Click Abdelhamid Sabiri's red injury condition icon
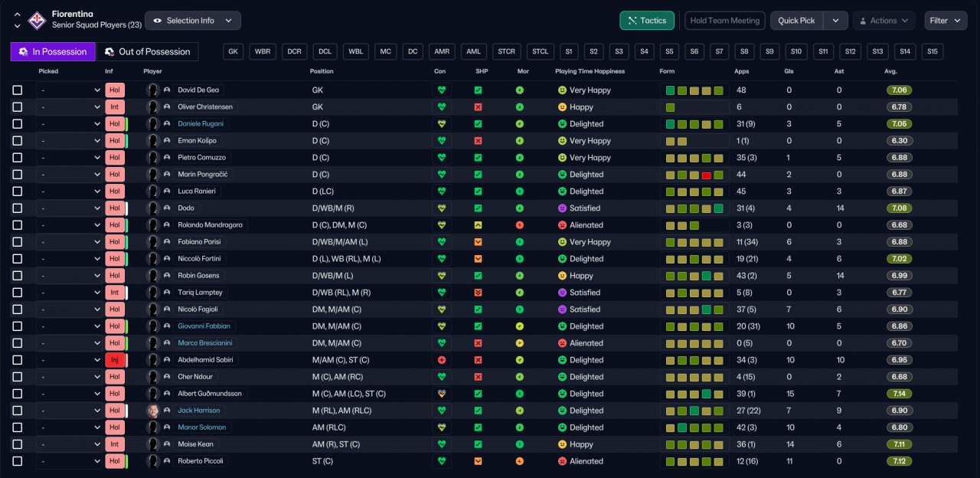Viewport: 980px width, 478px height. click(442, 359)
